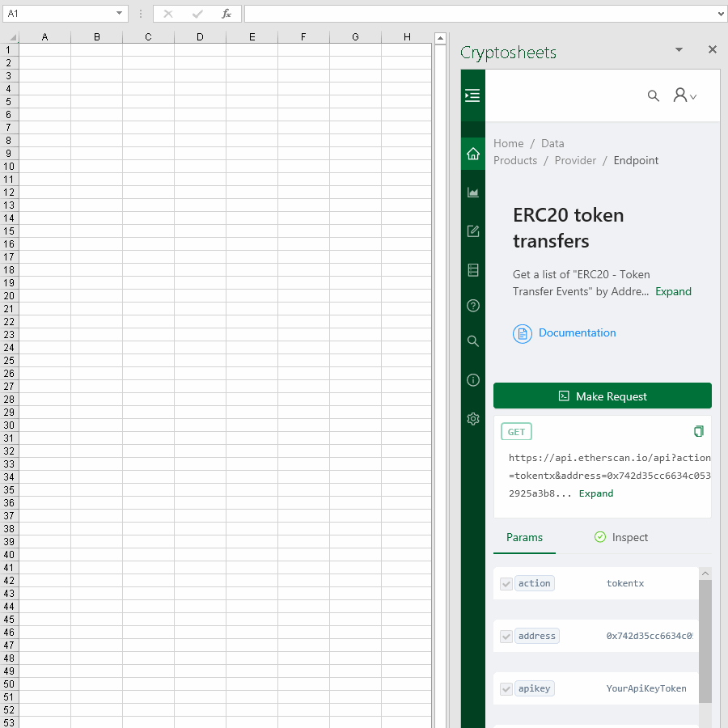The image size is (728, 728).
Task: Click the params list scrollbar thumb
Action: tap(705, 641)
